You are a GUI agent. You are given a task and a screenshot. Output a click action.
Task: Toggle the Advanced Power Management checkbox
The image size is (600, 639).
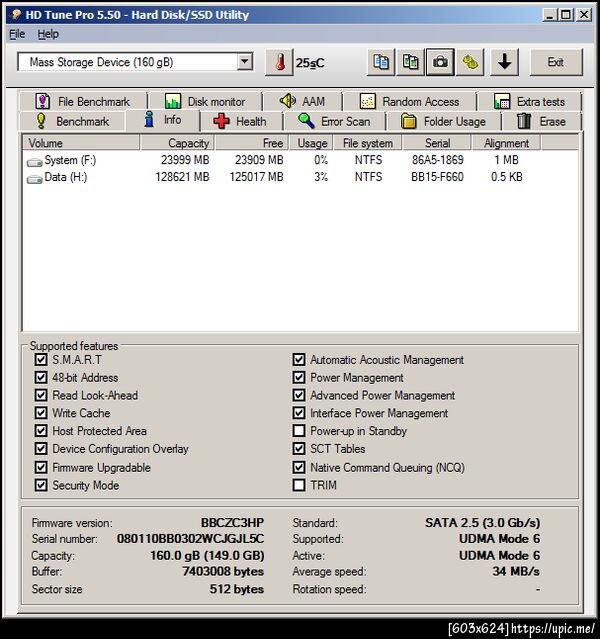coord(299,395)
